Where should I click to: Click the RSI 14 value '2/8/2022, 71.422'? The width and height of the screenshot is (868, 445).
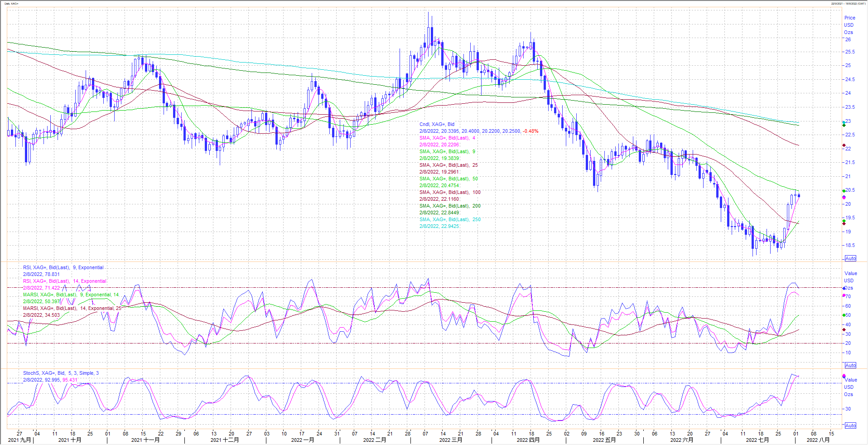(x=41, y=288)
